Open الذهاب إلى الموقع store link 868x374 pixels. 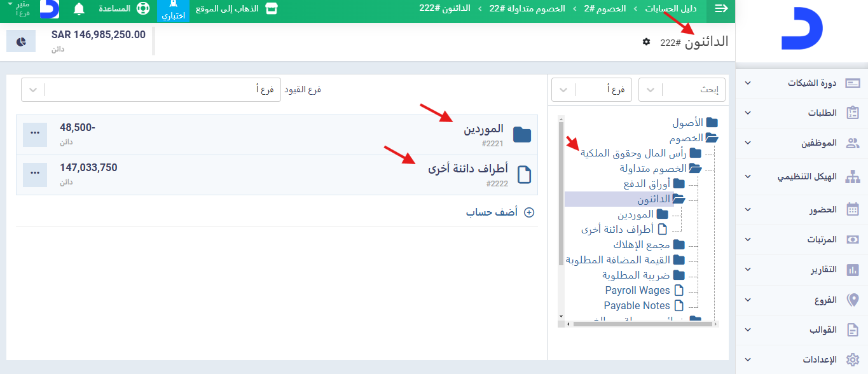tap(237, 9)
